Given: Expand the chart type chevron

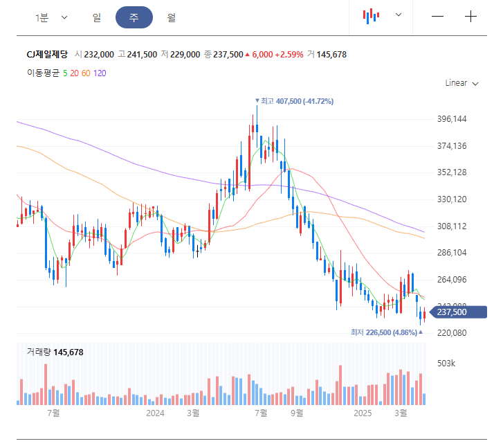Looking at the screenshot, I should coord(399,15).
